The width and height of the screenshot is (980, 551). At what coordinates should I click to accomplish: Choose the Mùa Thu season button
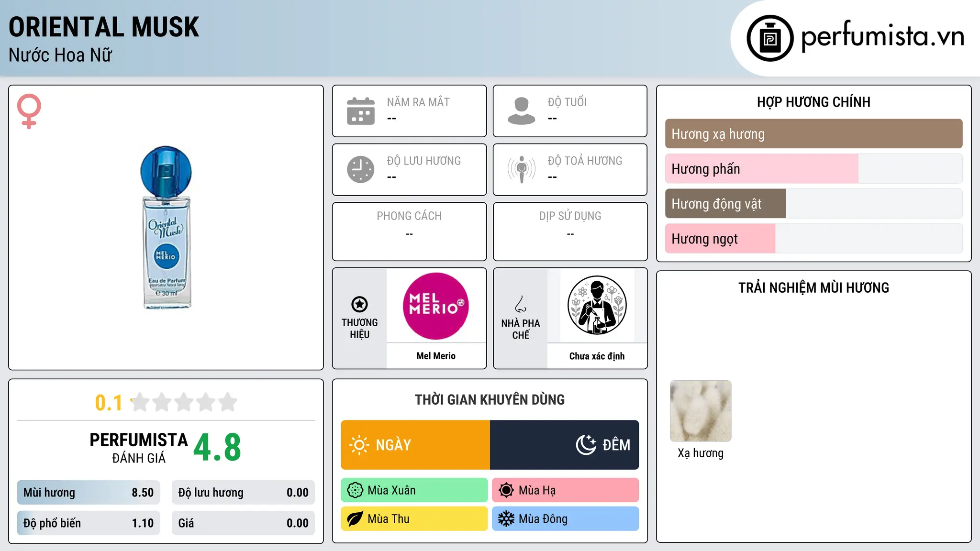[x=414, y=519]
